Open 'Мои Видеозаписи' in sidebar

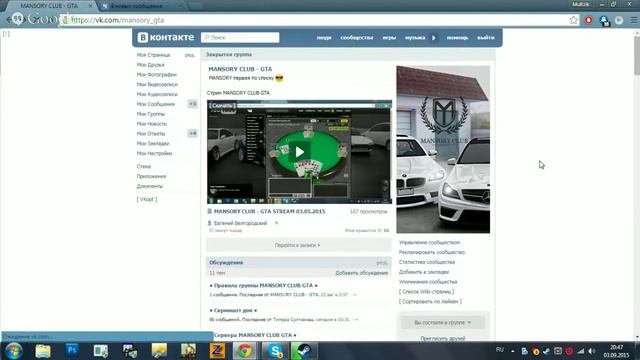coord(157,84)
